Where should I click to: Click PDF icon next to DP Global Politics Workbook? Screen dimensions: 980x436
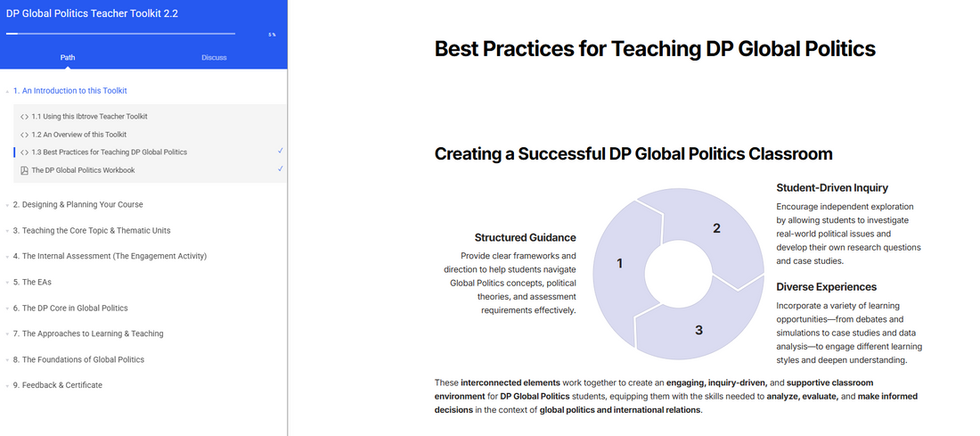23,170
